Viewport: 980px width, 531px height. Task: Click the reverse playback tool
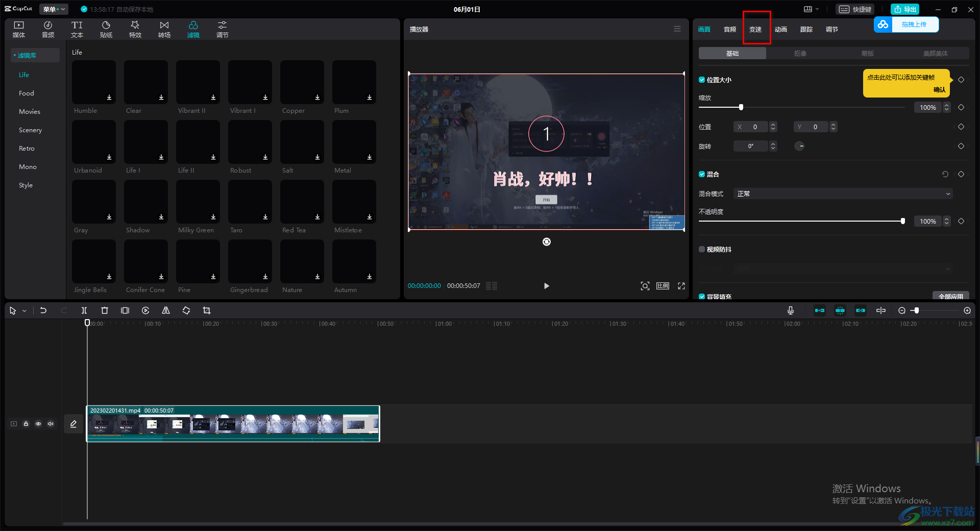pyautogui.click(x=145, y=310)
